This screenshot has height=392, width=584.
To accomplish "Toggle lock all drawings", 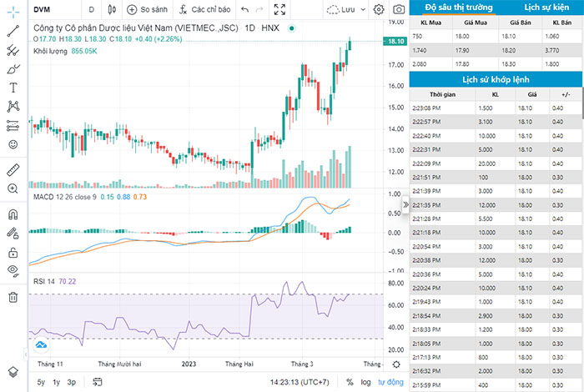I will pos(13,253).
